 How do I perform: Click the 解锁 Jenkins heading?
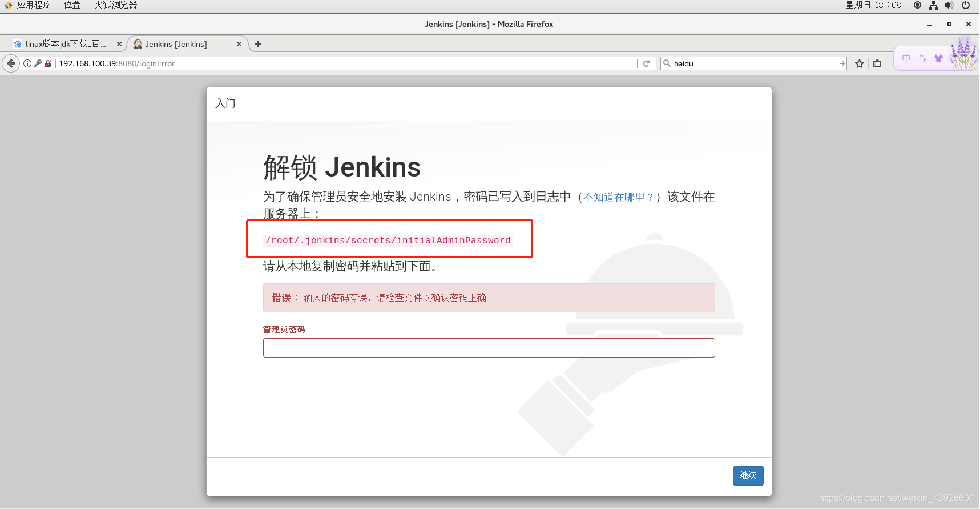[342, 167]
